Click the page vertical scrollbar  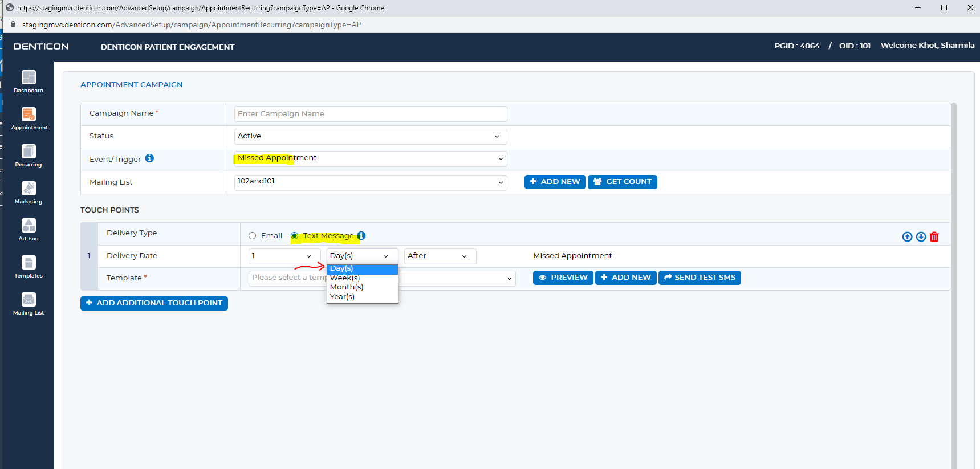[954, 285]
